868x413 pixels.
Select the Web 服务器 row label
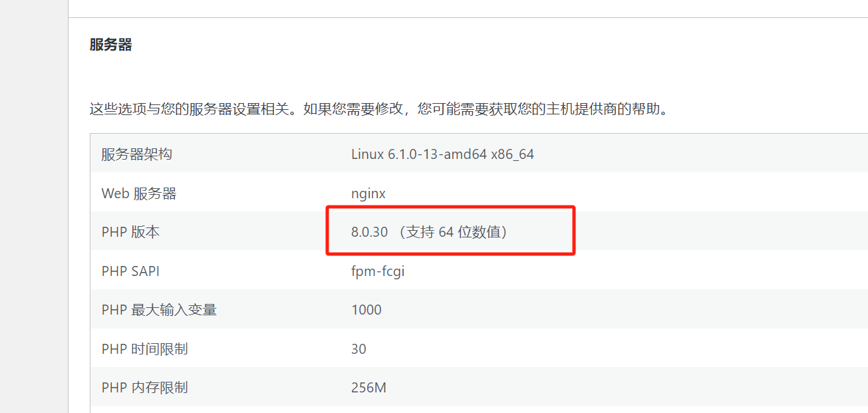point(138,194)
